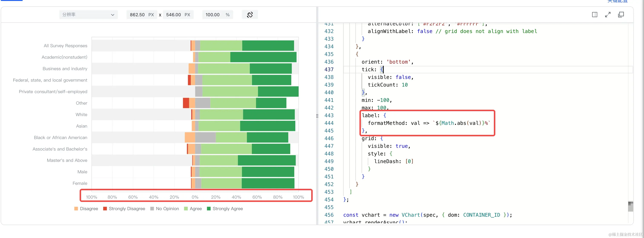Click the code editor vertical scrollbar thumb
Viewport: 644px width, 238px height.
click(x=630, y=207)
